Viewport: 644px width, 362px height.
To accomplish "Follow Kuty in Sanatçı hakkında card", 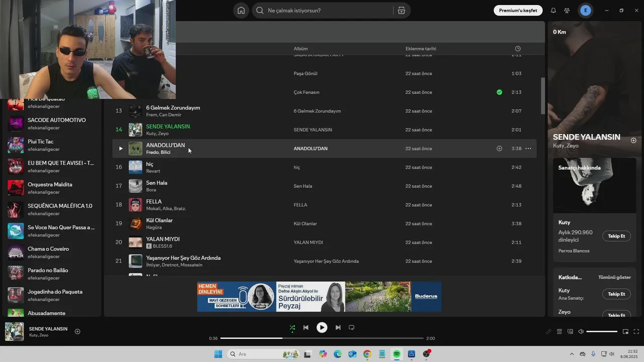I will point(616,236).
